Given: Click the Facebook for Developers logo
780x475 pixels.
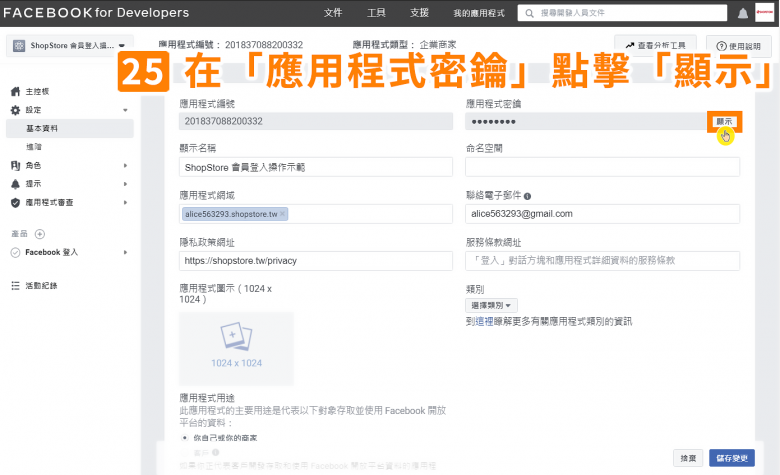Looking at the screenshot, I should [96, 13].
